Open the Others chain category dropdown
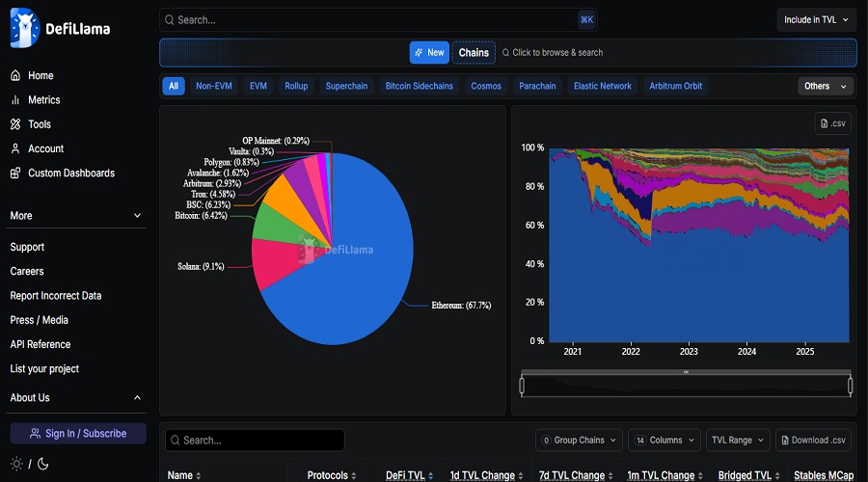This screenshot has height=482, width=868. (x=827, y=86)
